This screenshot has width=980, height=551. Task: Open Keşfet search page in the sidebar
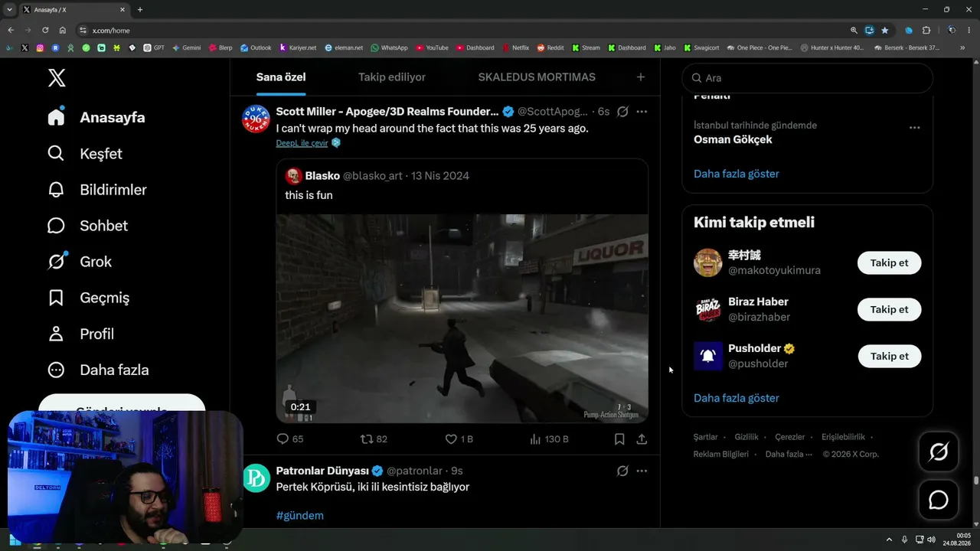point(85,153)
